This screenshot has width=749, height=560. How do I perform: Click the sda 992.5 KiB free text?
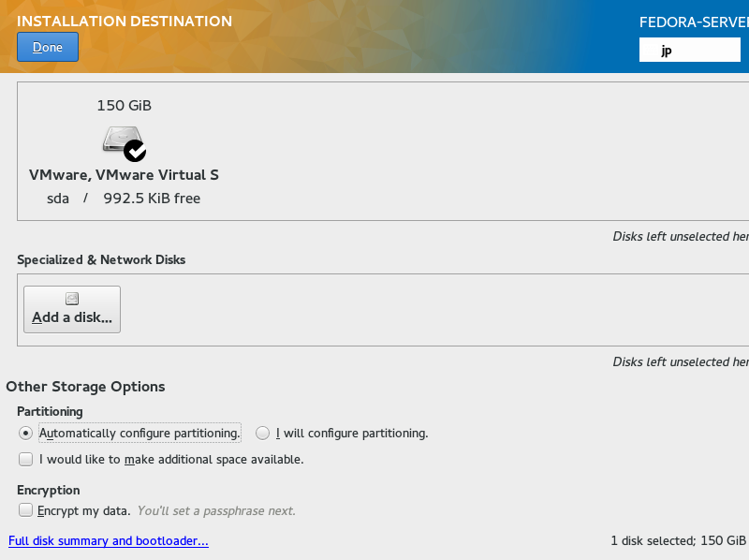click(124, 199)
